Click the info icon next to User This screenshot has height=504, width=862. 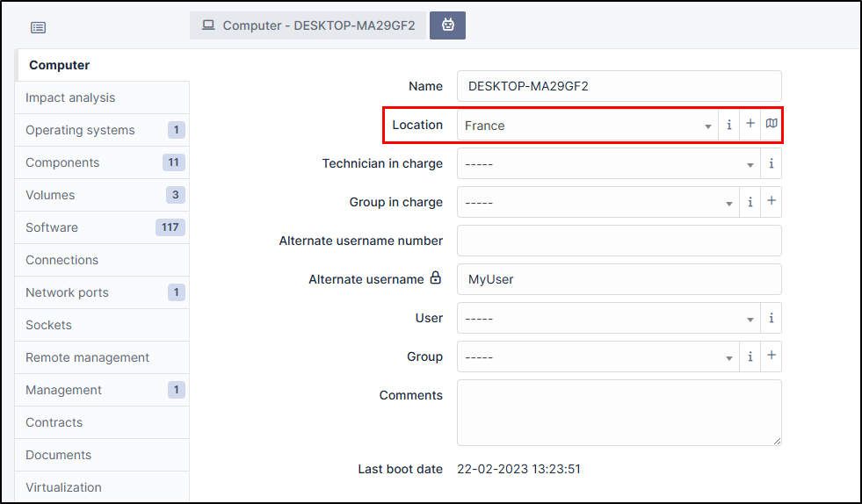[x=771, y=318]
